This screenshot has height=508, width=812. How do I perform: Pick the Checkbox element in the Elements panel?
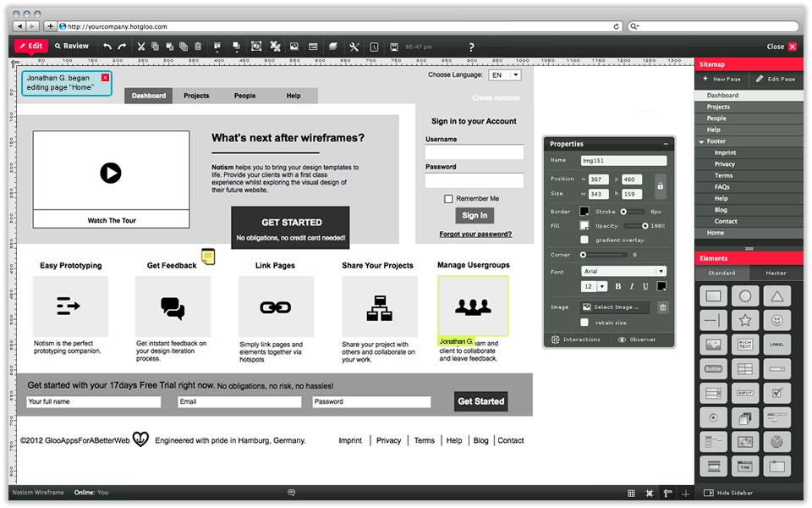click(776, 392)
